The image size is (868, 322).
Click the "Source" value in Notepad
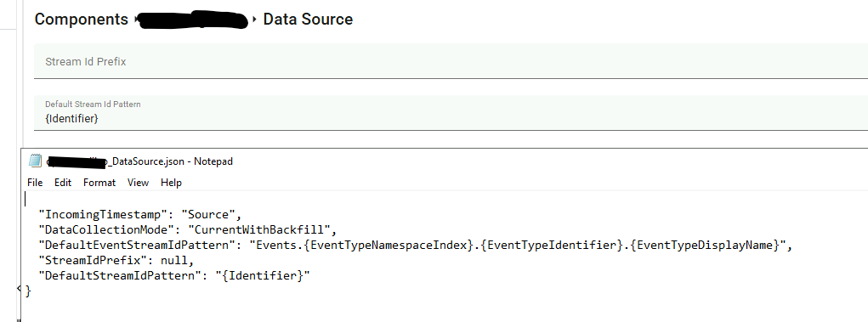[x=208, y=214]
